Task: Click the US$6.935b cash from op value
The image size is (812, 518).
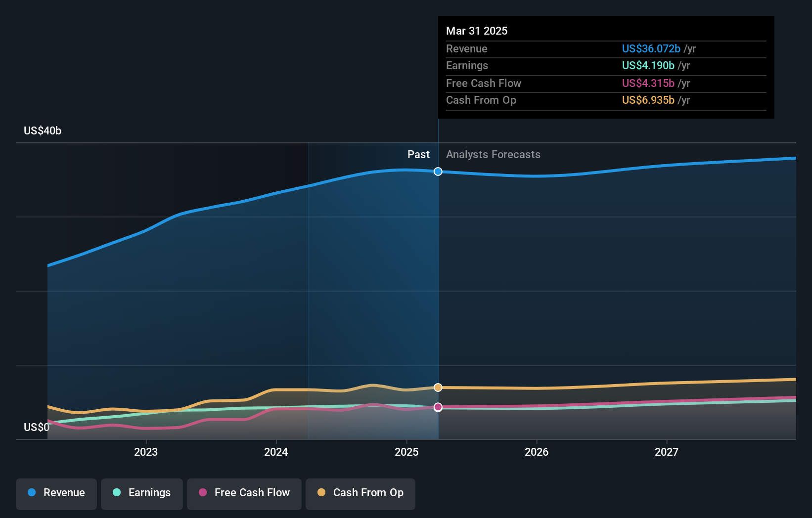Action: click(648, 100)
